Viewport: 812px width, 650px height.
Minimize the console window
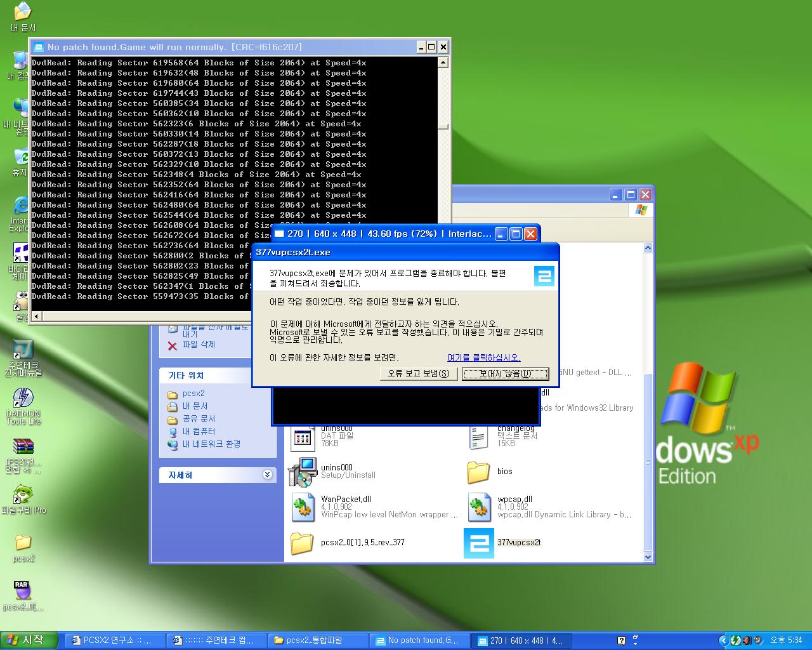[x=421, y=47]
